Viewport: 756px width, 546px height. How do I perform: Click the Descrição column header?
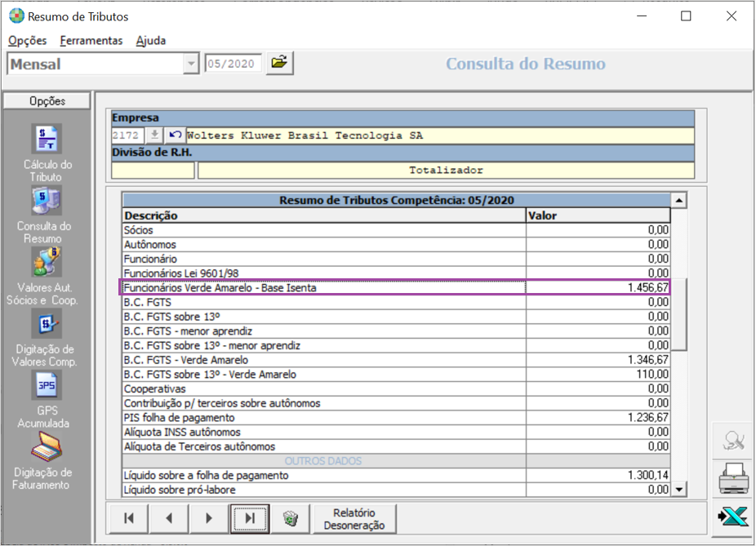(x=324, y=215)
